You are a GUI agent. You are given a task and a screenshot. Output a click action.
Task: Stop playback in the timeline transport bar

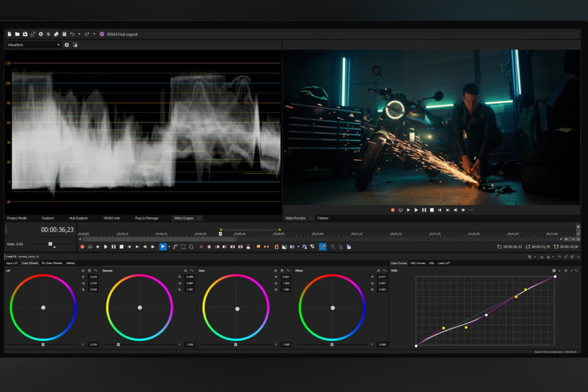(122, 247)
